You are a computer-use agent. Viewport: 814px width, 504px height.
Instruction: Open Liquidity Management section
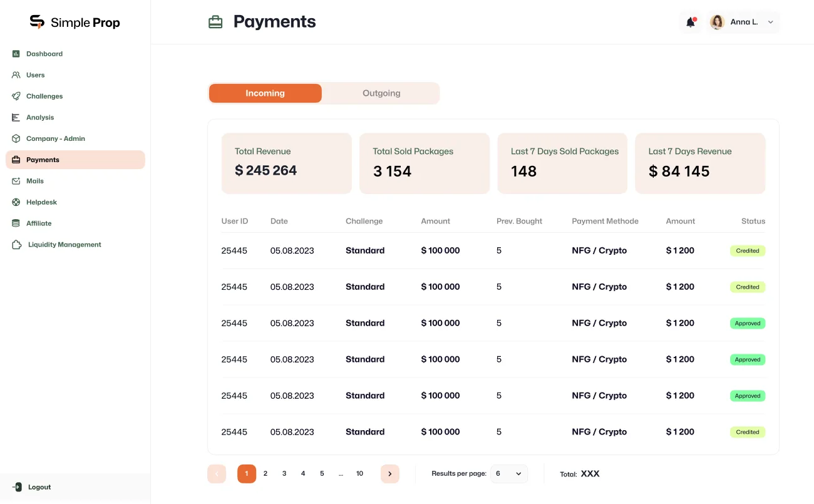(64, 245)
